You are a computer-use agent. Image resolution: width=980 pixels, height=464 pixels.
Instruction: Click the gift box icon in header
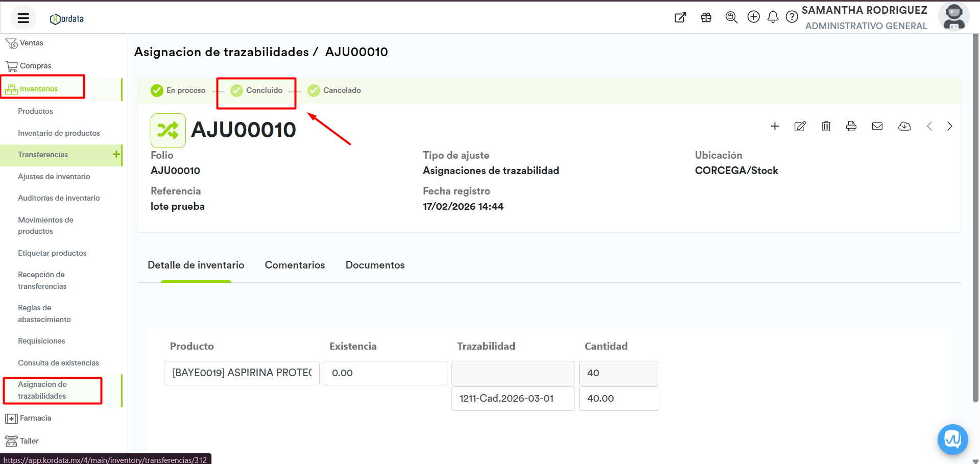coord(706,17)
